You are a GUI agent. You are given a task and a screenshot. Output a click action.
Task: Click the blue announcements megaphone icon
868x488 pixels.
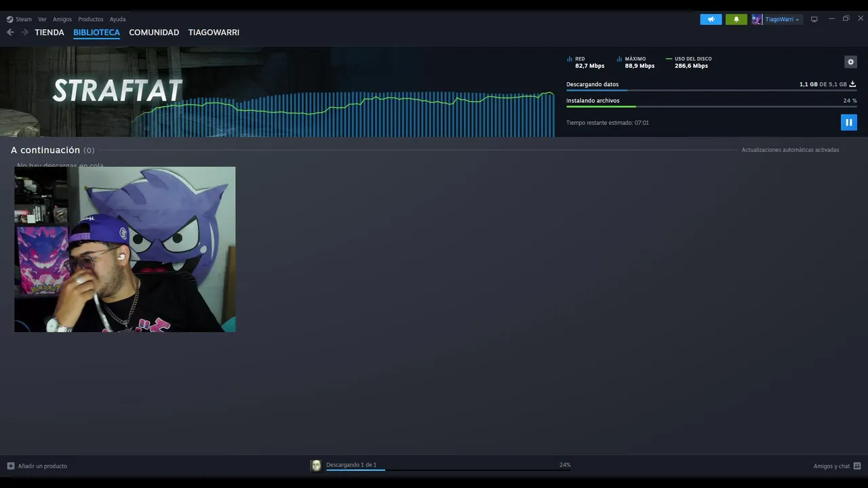[x=711, y=19]
